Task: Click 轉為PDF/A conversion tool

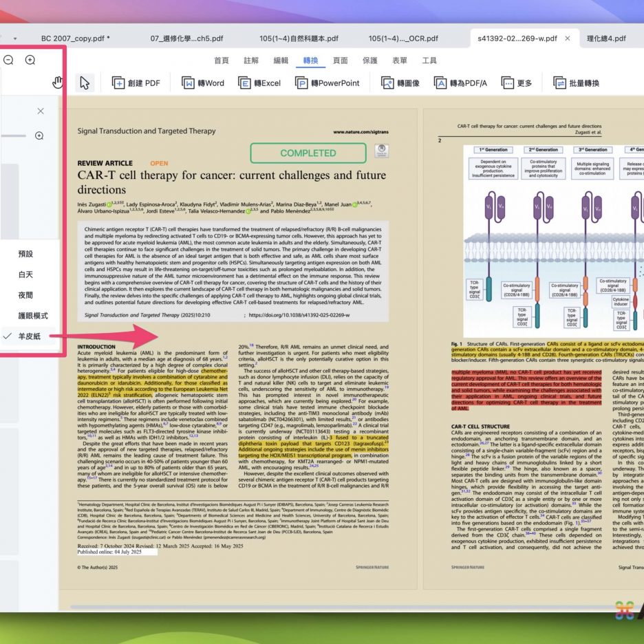Action: 460,83
